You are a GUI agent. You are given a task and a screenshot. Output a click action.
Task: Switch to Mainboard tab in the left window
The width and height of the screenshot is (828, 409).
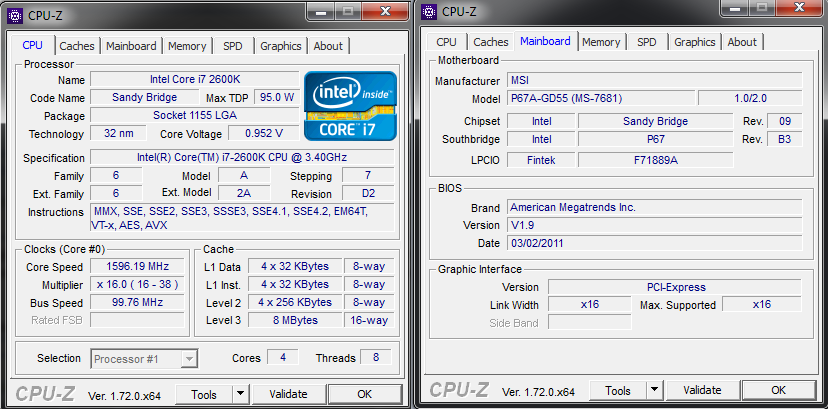click(x=131, y=46)
